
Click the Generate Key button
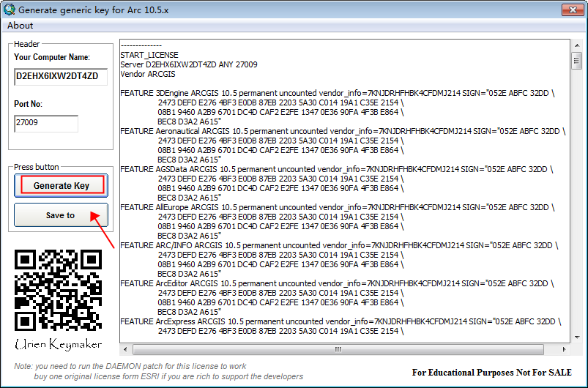coord(61,185)
